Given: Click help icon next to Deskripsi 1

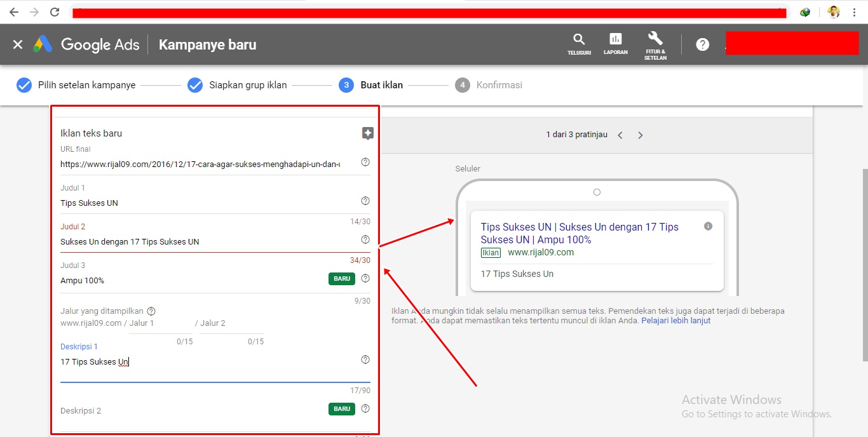Looking at the screenshot, I should pyautogui.click(x=365, y=359).
